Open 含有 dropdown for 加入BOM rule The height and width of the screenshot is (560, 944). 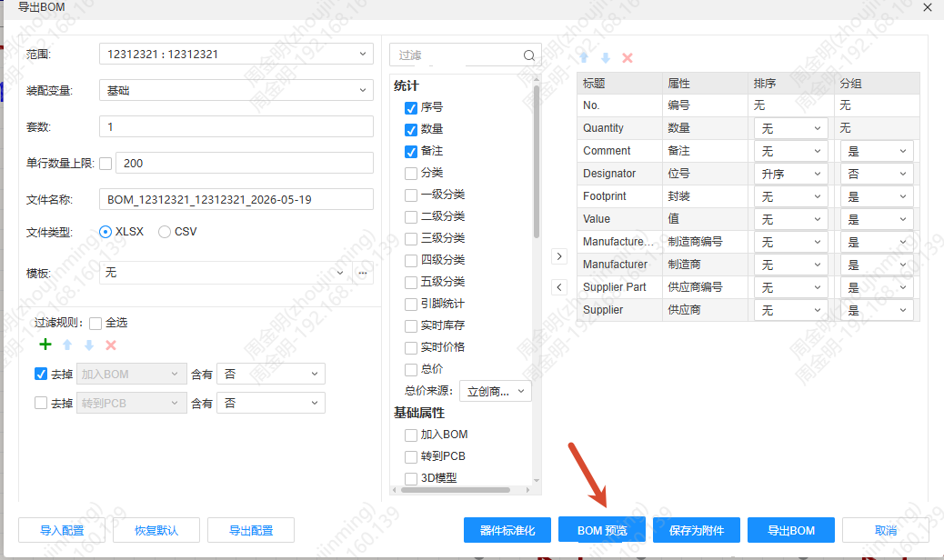pyautogui.click(x=271, y=374)
